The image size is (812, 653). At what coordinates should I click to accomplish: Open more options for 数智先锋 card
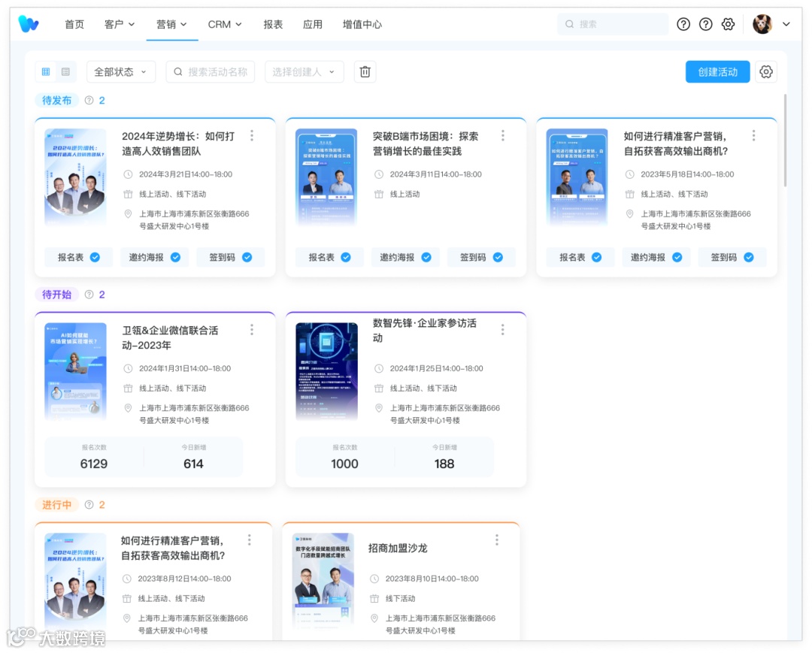[x=503, y=330]
